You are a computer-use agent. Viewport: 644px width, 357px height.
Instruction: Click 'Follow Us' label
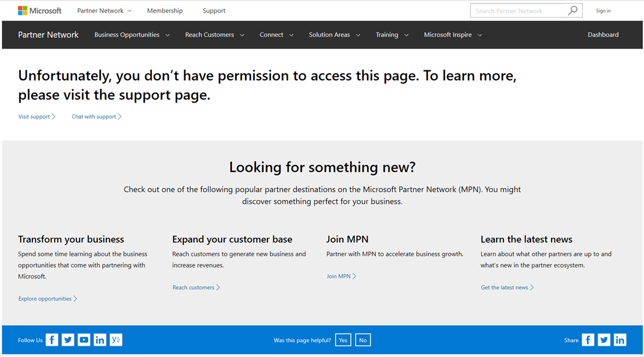(x=30, y=340)
